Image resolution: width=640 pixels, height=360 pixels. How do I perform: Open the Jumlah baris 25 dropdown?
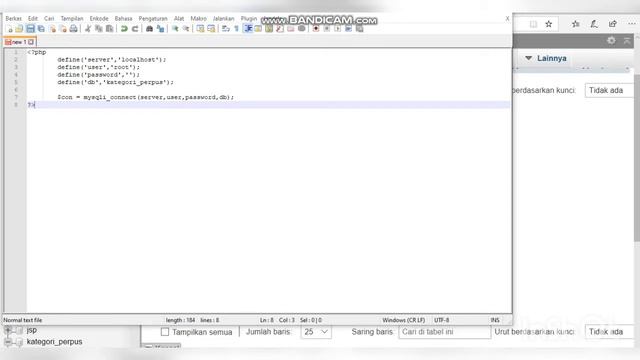[x=316, y=332]
